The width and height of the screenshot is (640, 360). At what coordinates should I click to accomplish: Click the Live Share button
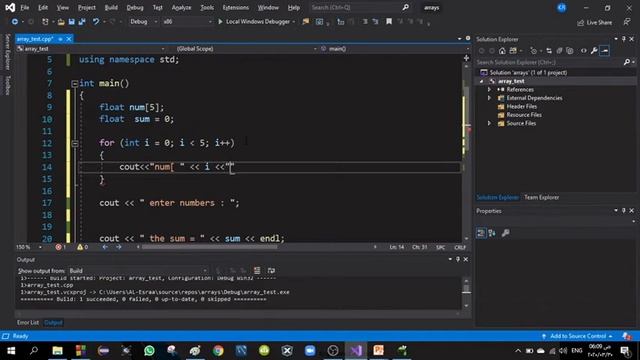(x=594, y=23)
